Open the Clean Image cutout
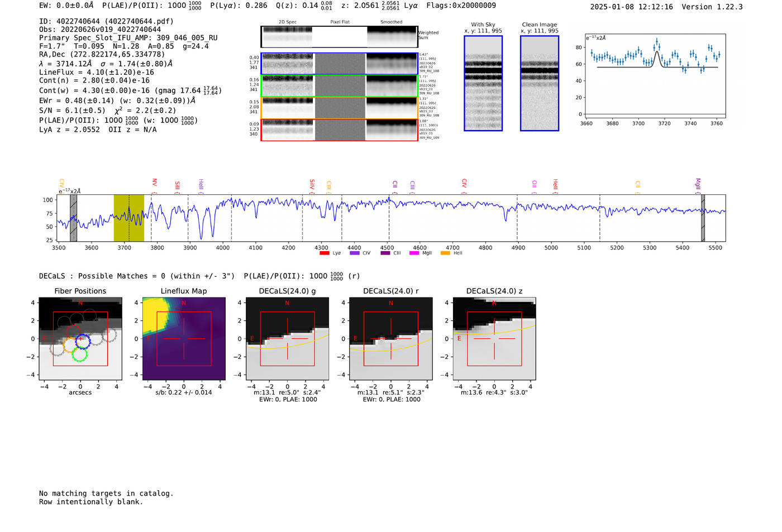 point(540,83)
